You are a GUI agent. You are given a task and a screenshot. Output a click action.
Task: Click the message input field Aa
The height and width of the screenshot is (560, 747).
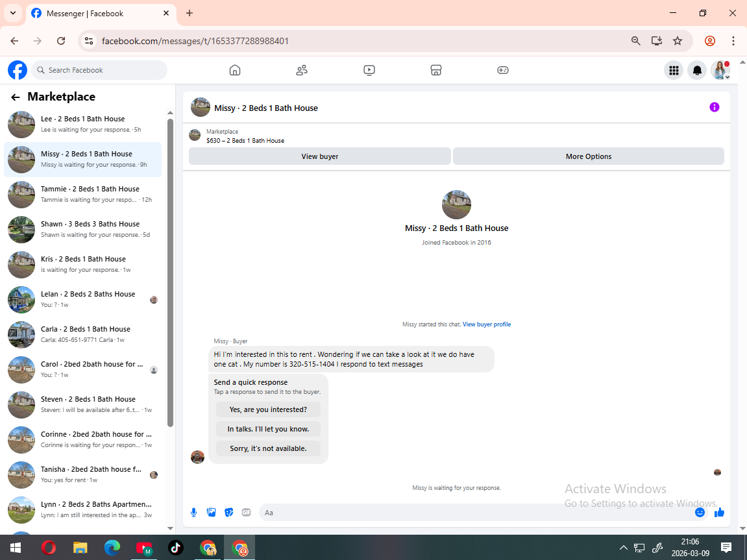pyautogui.click(x=476, y=513)
